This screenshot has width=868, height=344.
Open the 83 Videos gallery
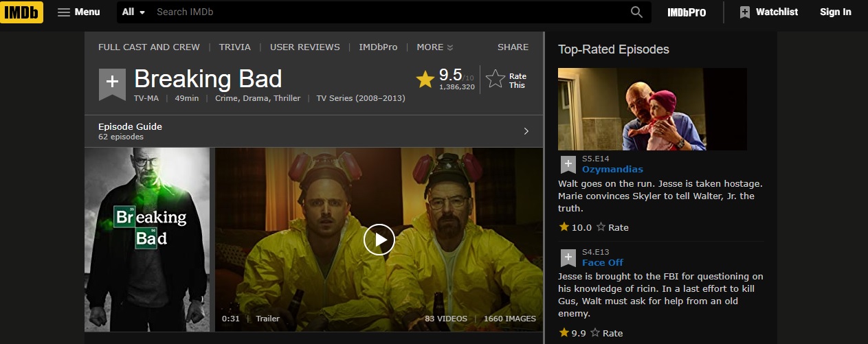pyautogui.click(x=446, y=319)
